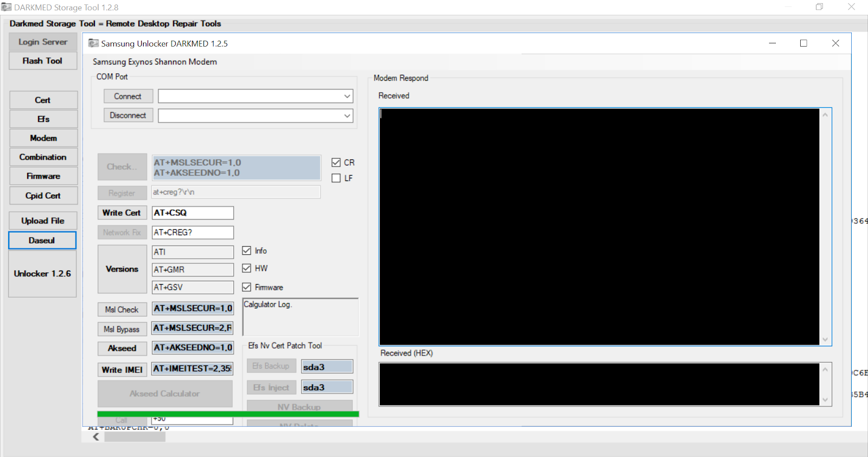Image resolution: width=868 pixels, height=457 pixels.
Task: Click the AT+MSLSECUR=2 bypass field
Action: pos(193,328)
